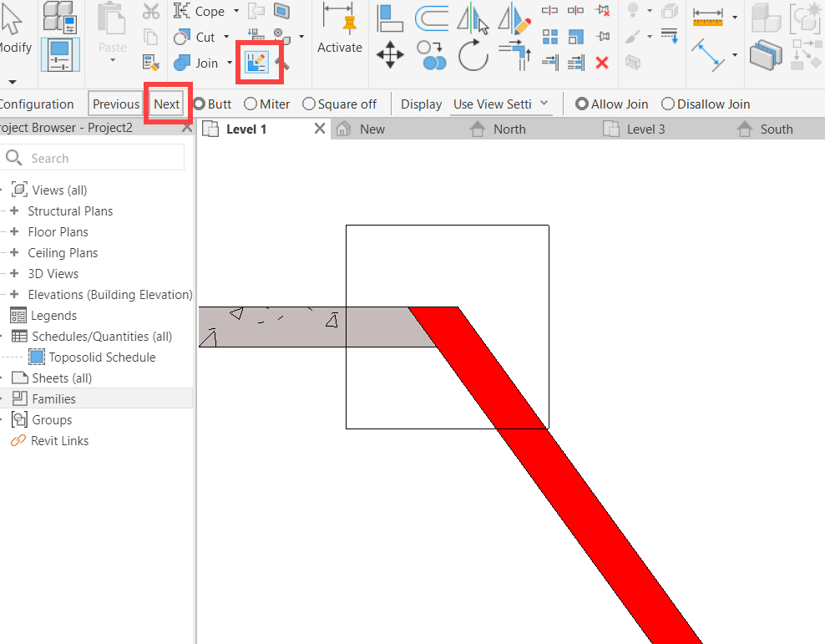Click in the Project Browser Search field
The height and width of the screenshot is (644, 825).
coord(93,158)
